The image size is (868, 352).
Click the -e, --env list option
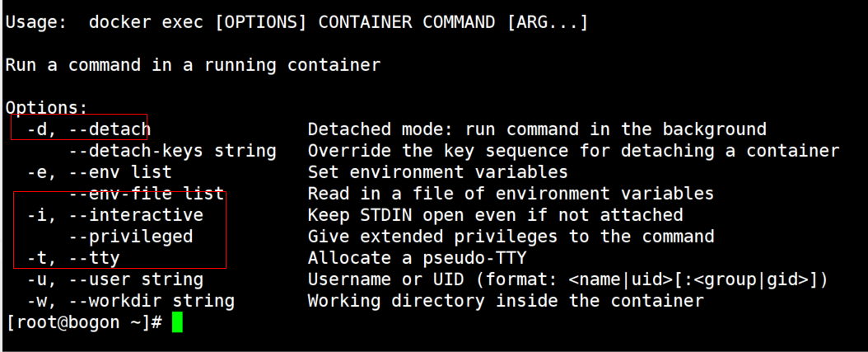(x=99, y=172)
